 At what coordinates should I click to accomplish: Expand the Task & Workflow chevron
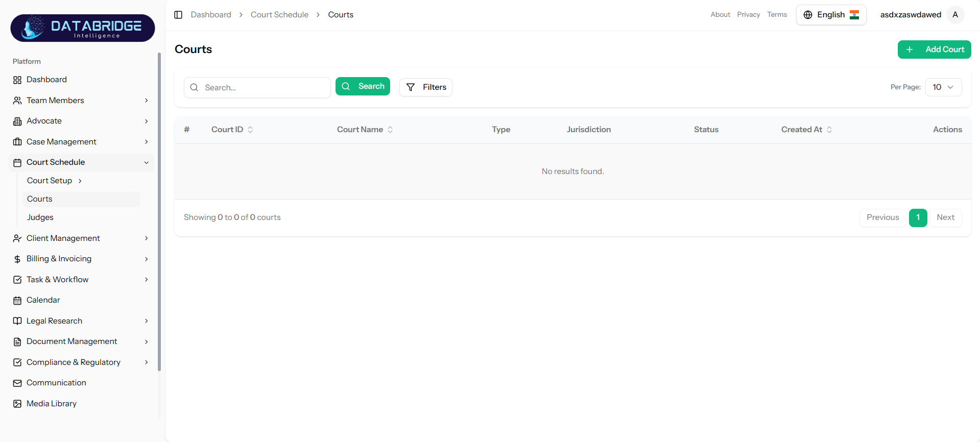click(147, 280)
